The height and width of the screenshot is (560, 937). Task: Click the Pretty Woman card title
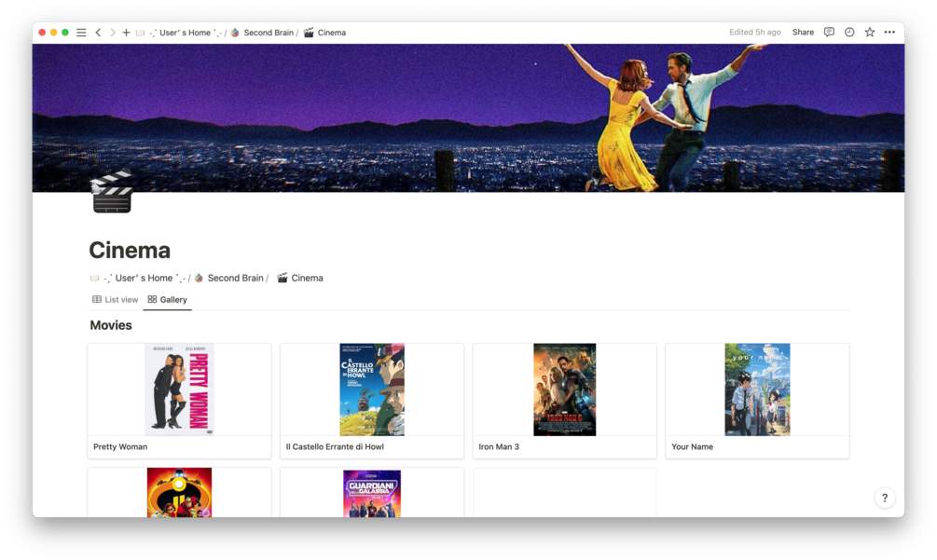click(120, 446)
